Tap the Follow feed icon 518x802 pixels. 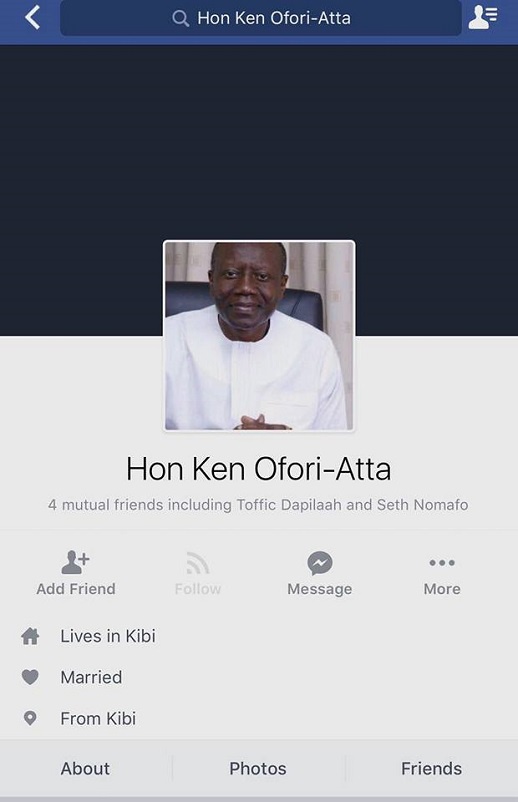pyautogui.click(x=197, y=563)
